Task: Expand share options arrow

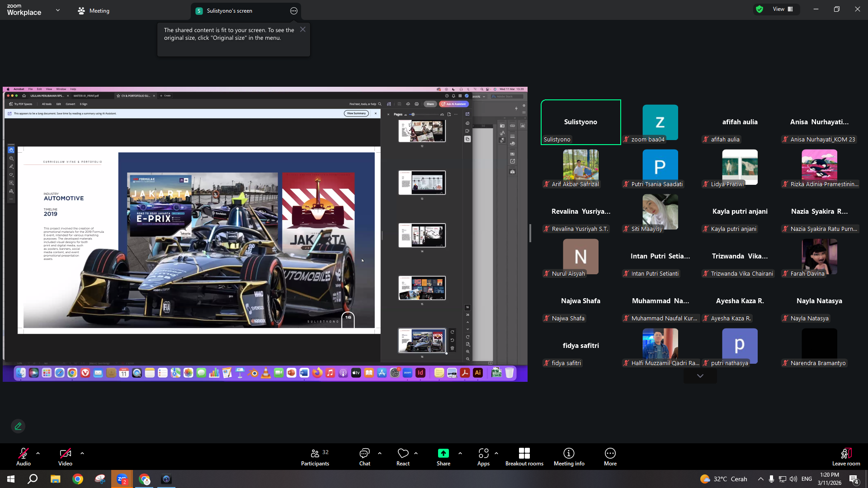Action: pos(460,453)
